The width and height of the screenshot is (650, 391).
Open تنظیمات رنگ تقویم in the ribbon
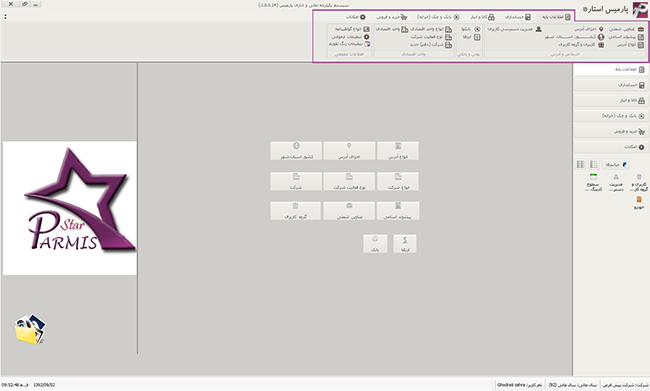tap(349, 44)
